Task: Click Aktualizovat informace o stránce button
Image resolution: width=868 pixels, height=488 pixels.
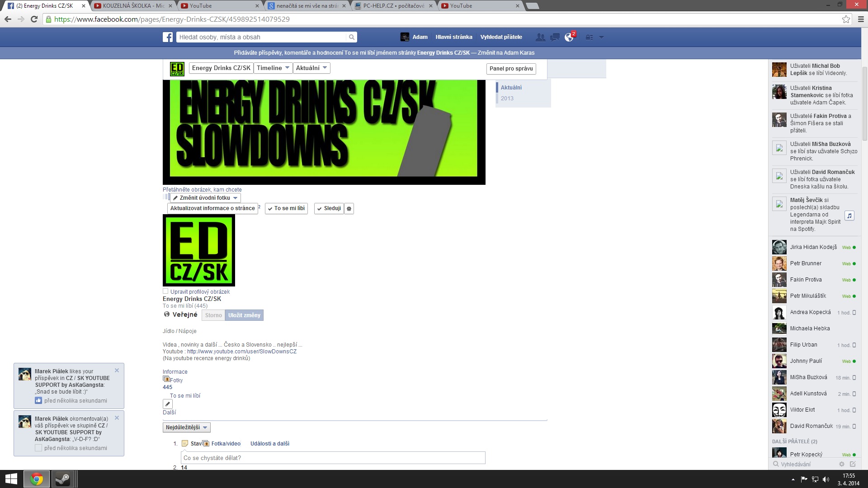Action: pos(212,209)
